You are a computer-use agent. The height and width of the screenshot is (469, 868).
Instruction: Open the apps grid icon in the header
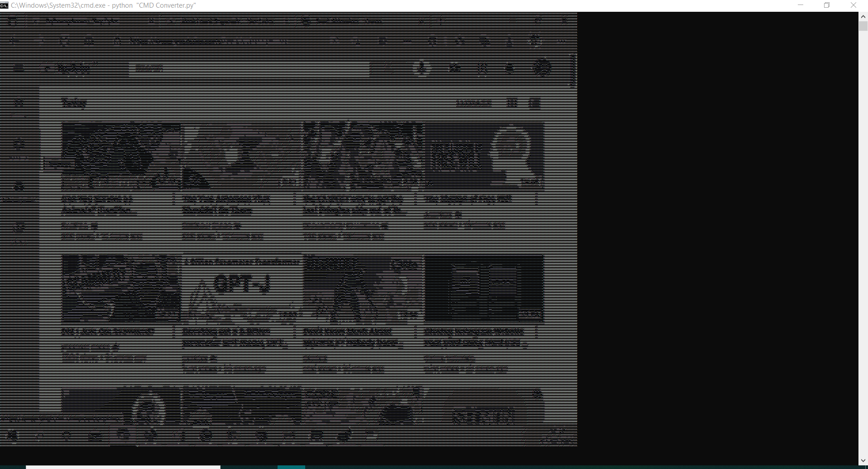[481, 68]
